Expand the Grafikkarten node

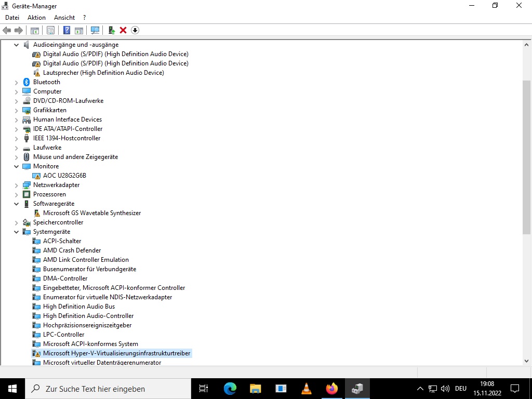16,110
